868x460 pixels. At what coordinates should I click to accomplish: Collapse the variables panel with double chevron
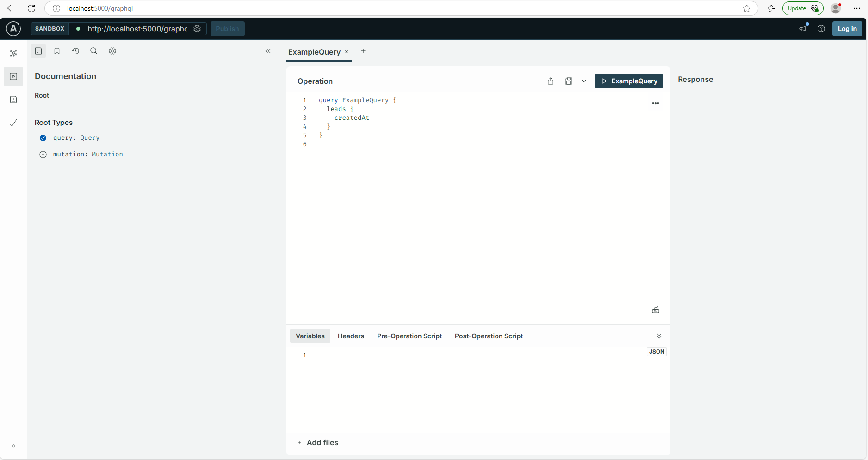coord(659,336)
